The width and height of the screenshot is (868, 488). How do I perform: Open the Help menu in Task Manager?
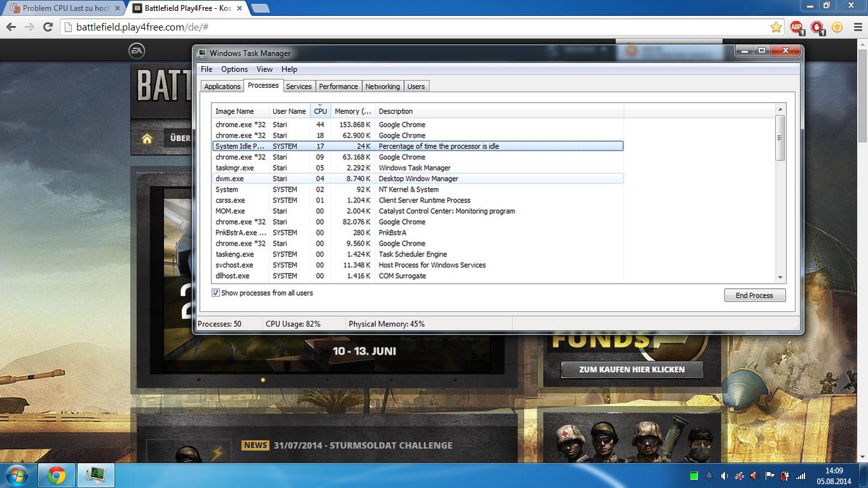pos(289,69)
